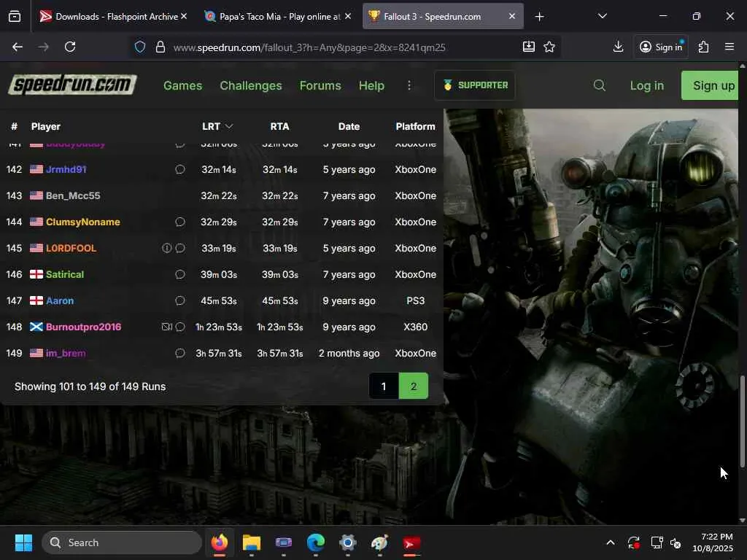Open the Challenges menu
The width and height of the screenshot is (747, 560).
point(251,85)
